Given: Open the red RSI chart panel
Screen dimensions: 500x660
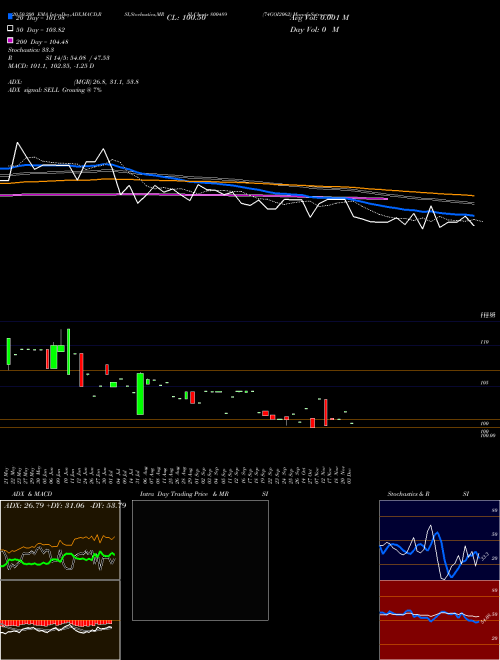Looking at the screenshot, I should [439, 620].
